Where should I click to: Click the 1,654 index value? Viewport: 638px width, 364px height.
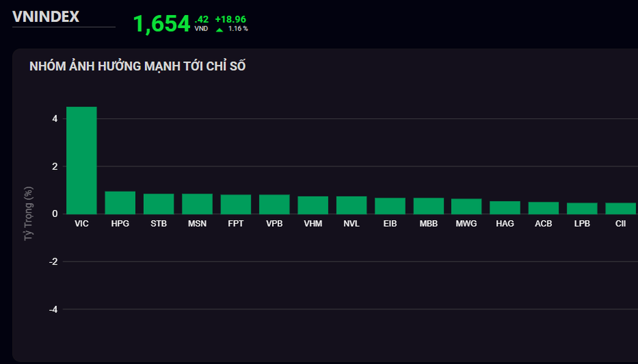(161, 24)
